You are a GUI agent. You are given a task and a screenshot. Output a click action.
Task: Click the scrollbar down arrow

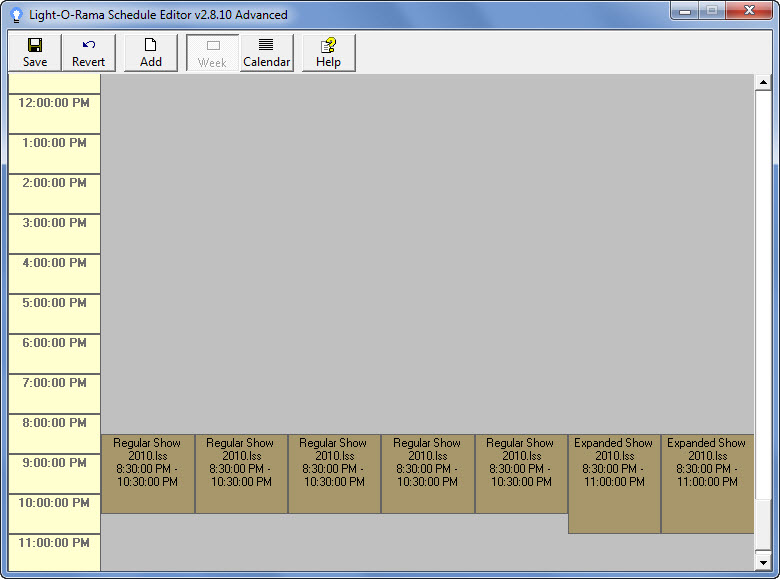coord(763,563)
